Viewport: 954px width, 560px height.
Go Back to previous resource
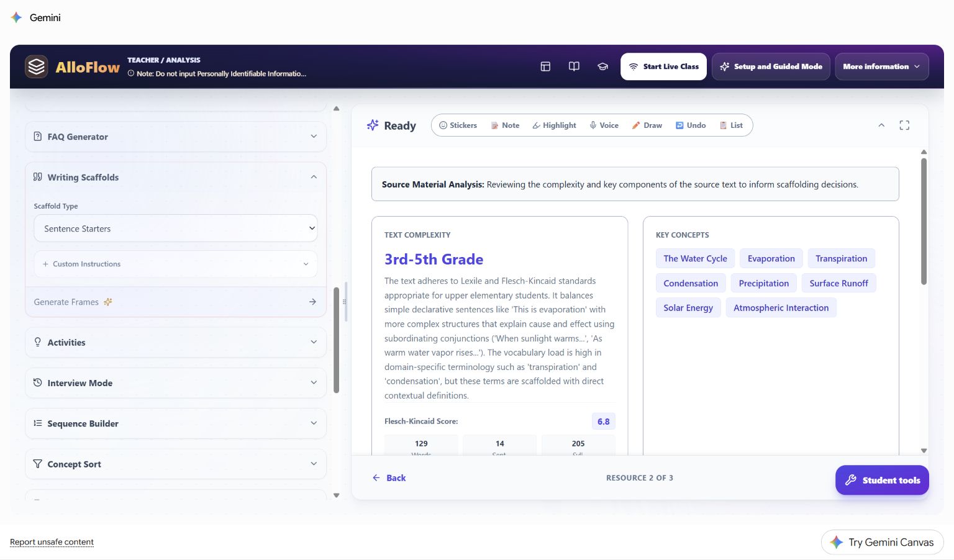coord(389,478)
